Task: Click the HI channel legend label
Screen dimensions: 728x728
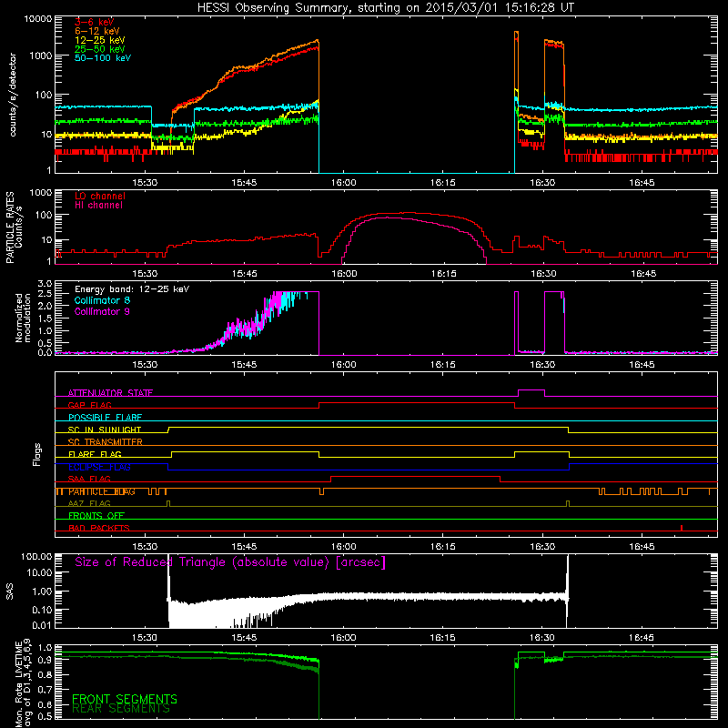Action: click(99, 206)
